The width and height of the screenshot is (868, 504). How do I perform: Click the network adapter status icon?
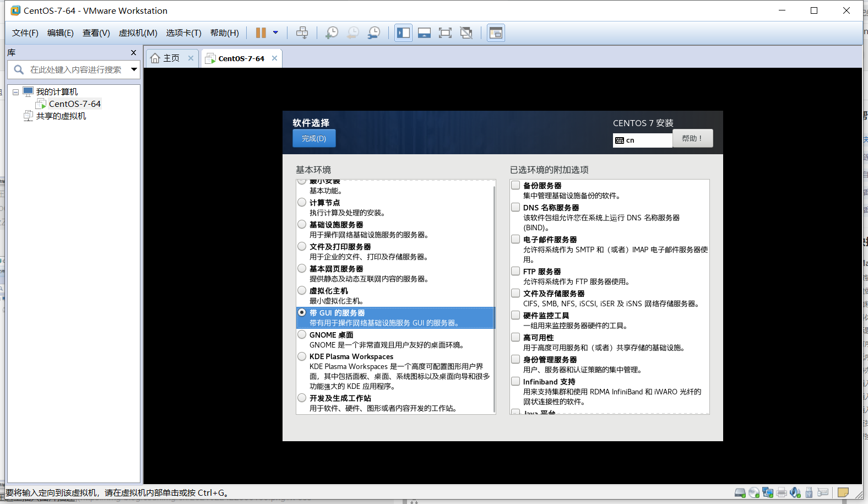(768, 492)
